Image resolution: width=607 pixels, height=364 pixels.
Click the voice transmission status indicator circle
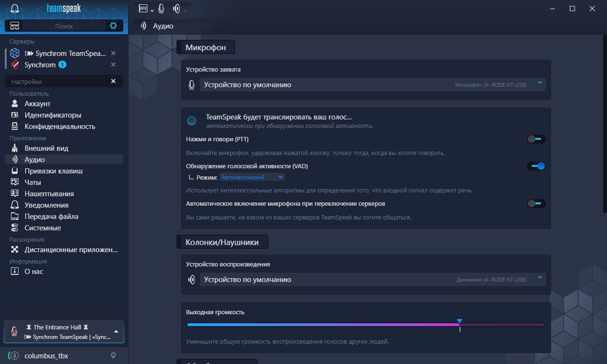[x=192, y=121]
